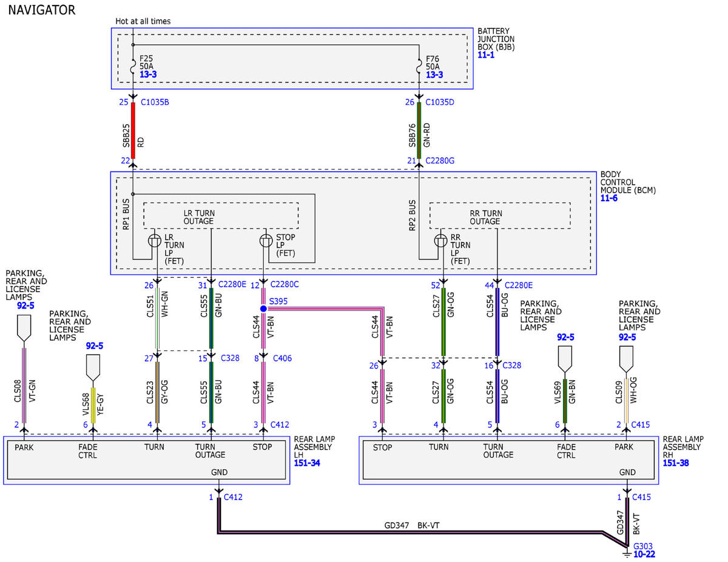
Task: Click connector label C1035D
Action: click(440, 102)
